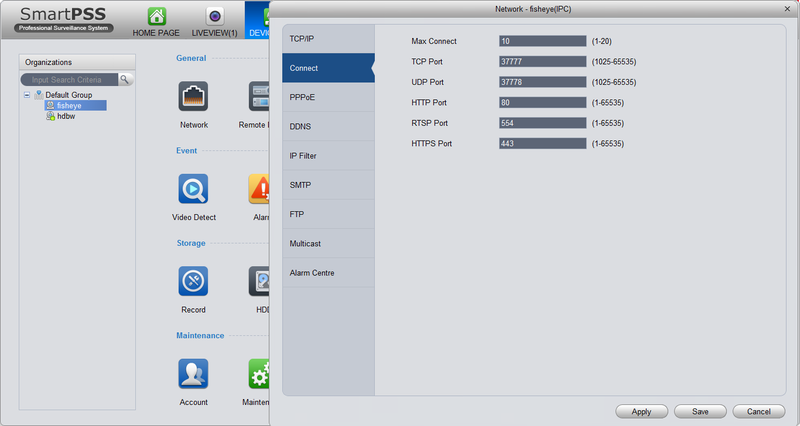Open the Account management icon
The width and height of the screenshot is (800, 426).
coord(193,373)
